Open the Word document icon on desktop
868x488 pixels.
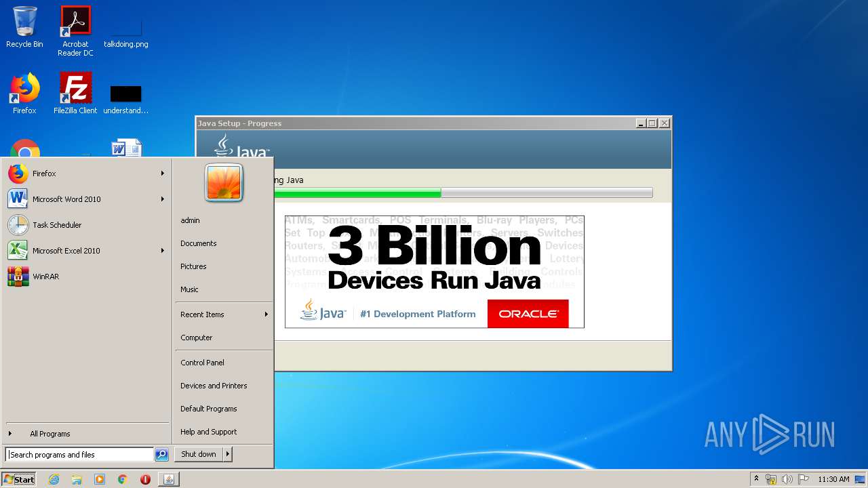pos(126,148)
